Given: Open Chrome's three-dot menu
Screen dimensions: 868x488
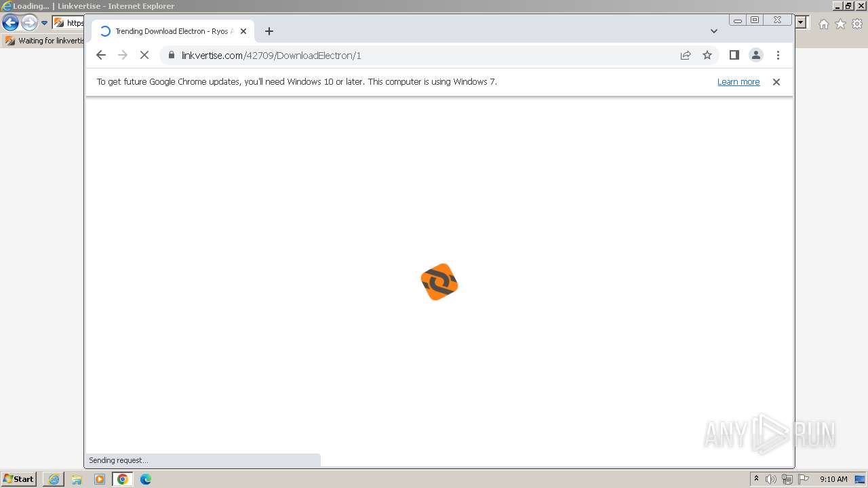Looking at the screenshot, I should [x=778, y=55].
